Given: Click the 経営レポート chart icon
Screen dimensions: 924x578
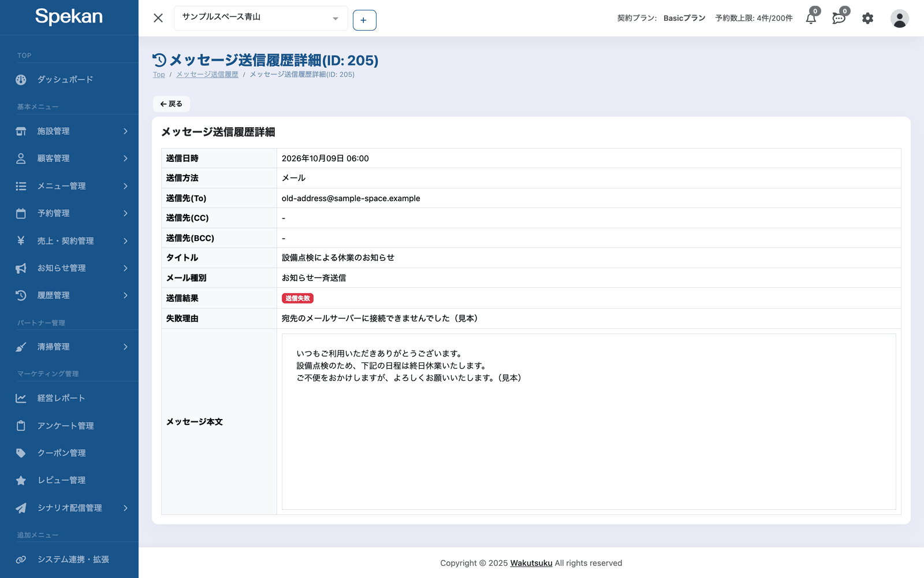Looking at the screenshot, I should 21,398.
